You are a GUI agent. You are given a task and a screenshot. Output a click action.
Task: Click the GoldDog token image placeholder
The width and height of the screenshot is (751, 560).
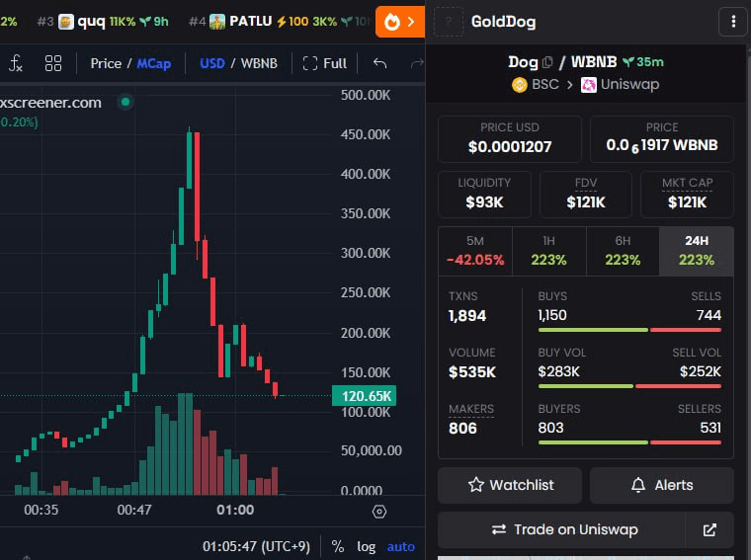pyautogui.click(x=449, y=22)
